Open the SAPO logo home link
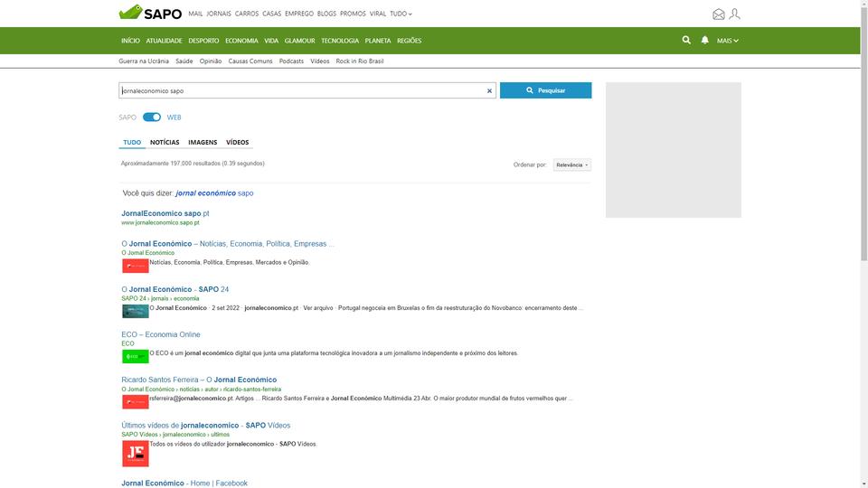The height and width of the screenshot is (488, 868). 150,13
